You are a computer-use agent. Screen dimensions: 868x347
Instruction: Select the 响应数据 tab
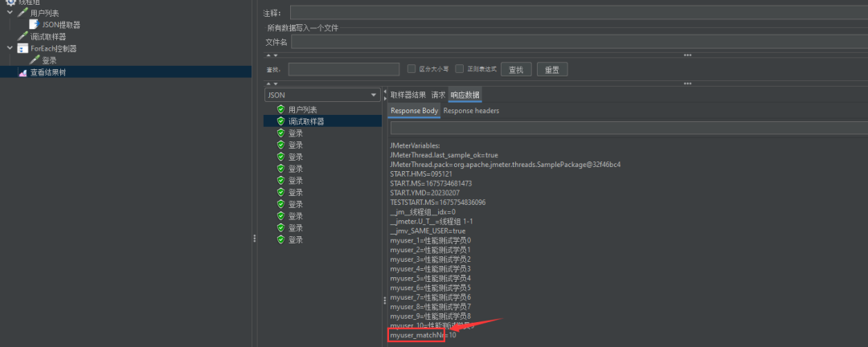[465, 95]
